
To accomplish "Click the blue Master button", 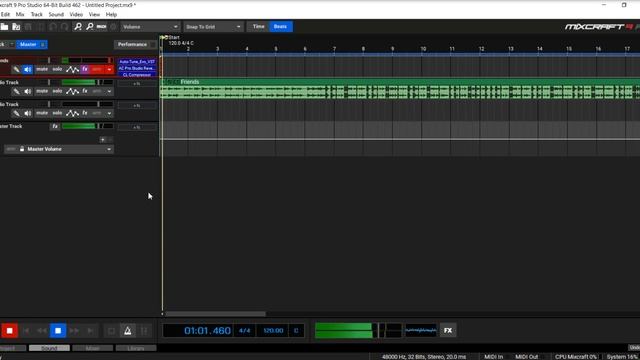I will [x=31, y=44].
